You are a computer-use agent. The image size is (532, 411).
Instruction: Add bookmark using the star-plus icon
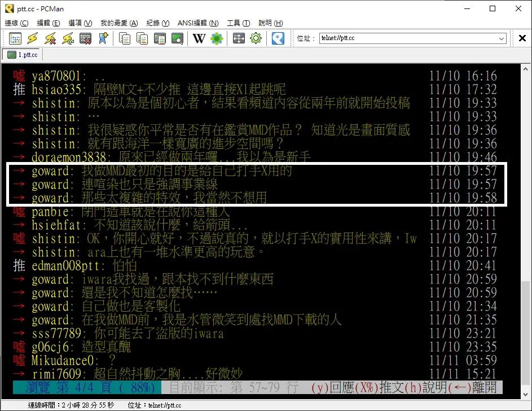click(x=103, y=38)
